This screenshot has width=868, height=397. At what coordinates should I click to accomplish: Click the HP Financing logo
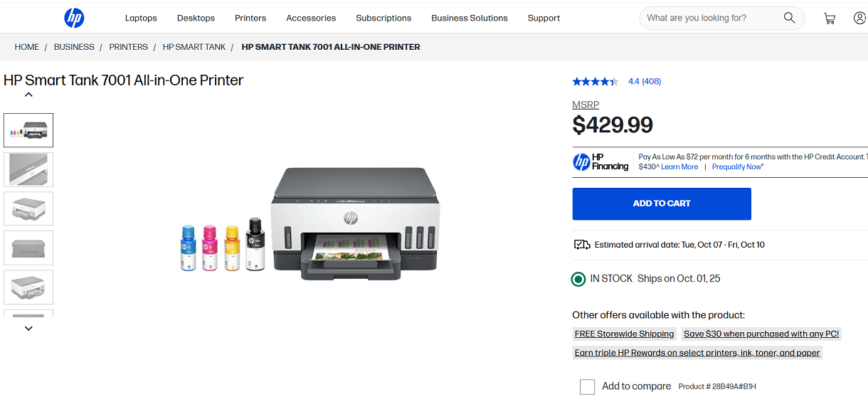point(601,162)
